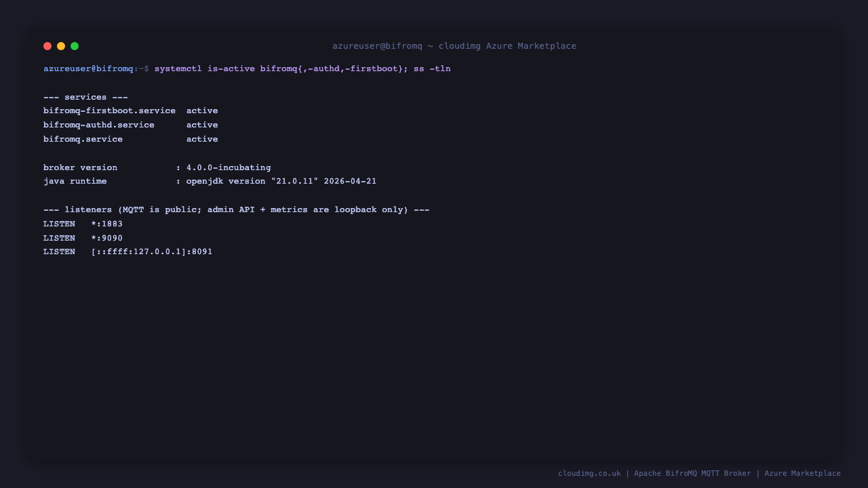This screenshot has height=488, width=868.
Task: Click the 'LISTEN *:1883' line
Action: [83, 224]
